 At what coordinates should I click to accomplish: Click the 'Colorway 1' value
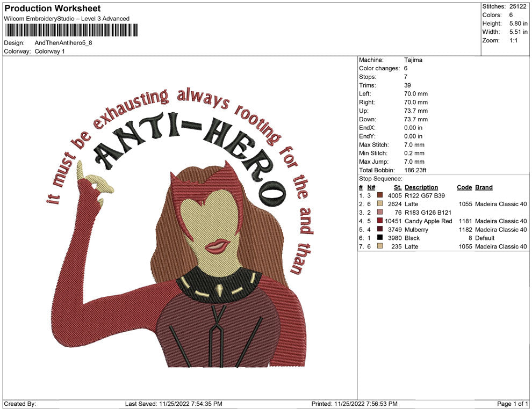pos(49,52)
